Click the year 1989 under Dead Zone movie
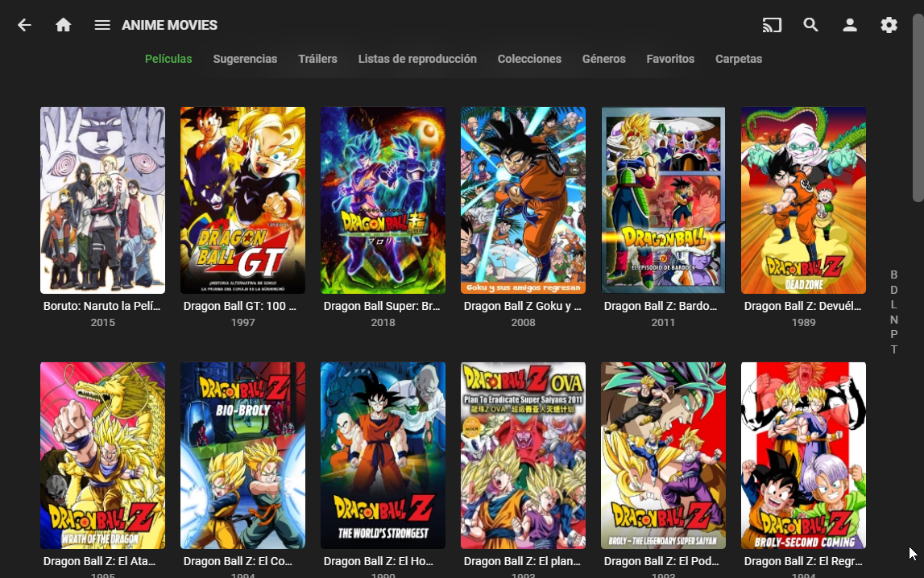Viewport: 924px width, 578px height. pyautogui.click(x=803, y=323)
